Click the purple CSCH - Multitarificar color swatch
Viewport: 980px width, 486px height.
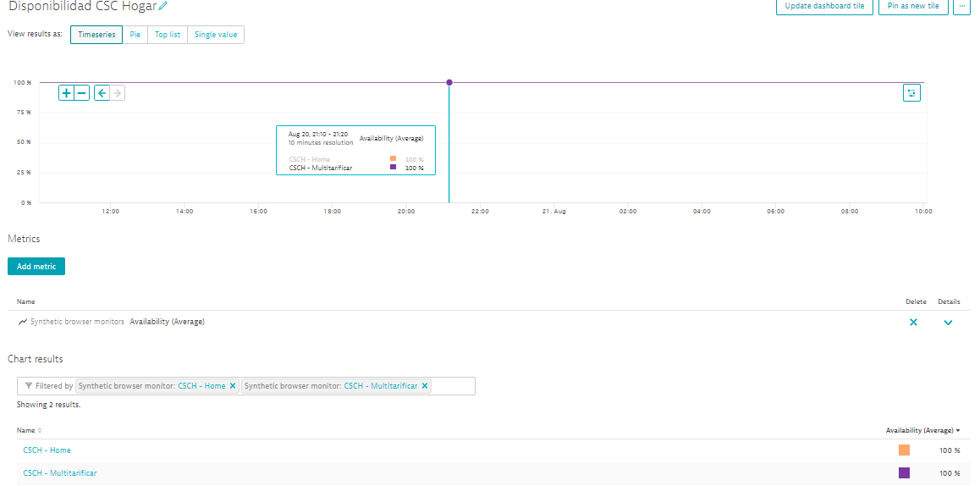[904, 473]
